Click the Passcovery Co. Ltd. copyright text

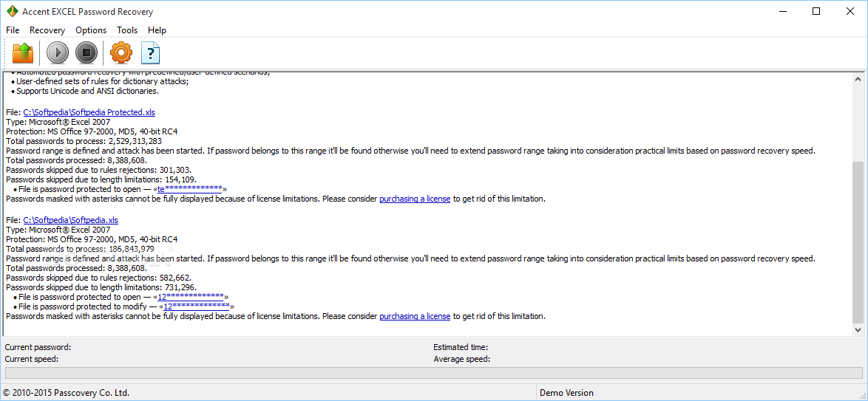click(66, 393)
